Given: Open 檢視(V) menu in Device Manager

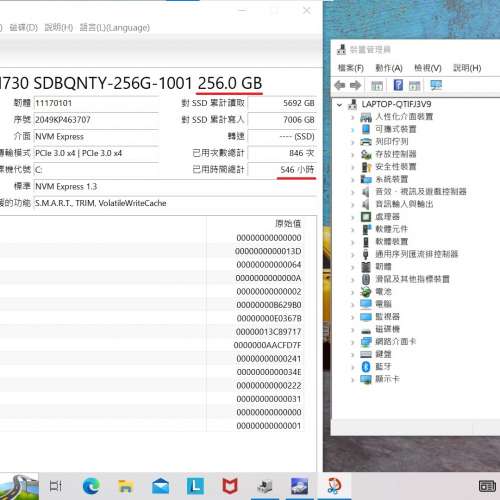Looking at the screenshot, I should tap(428, 68).
